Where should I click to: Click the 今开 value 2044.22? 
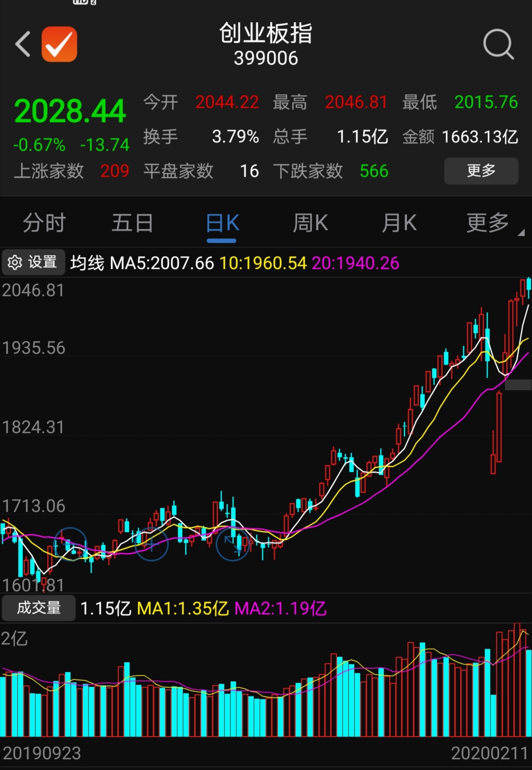pos(227,102)
